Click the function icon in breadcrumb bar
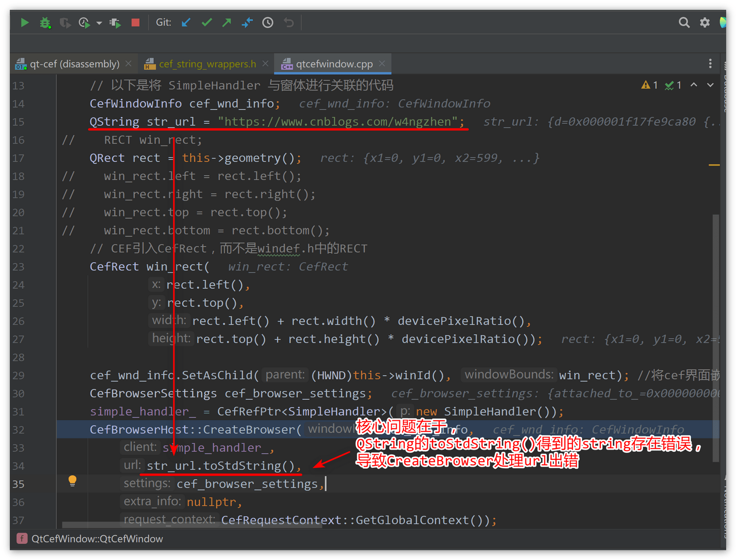This screenshot has height=560, width=736. (x=22, y=539)
